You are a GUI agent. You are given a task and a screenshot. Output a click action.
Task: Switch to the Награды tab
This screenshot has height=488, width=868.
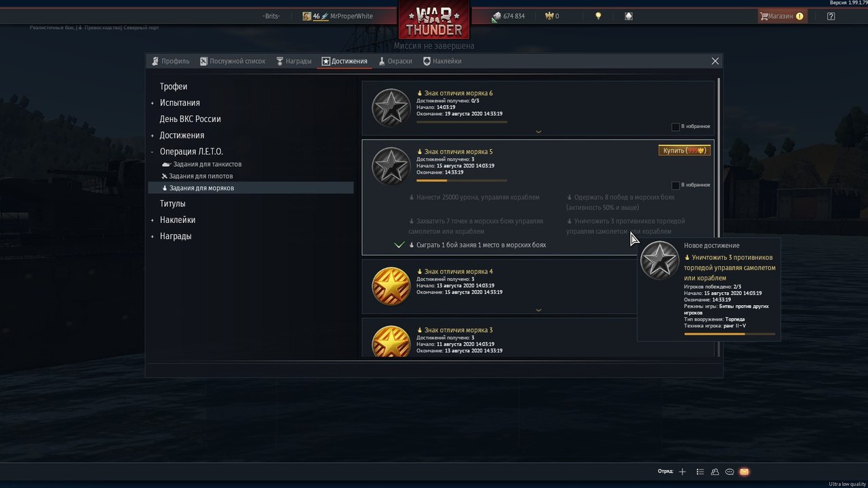coord(294,61)
